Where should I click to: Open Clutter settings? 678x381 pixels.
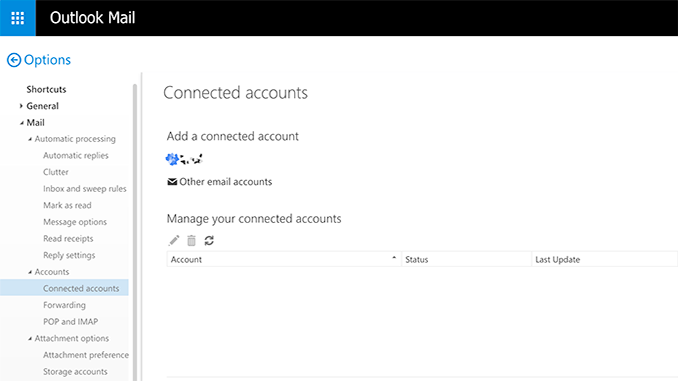pyautogui.click(x=56, y=172)
